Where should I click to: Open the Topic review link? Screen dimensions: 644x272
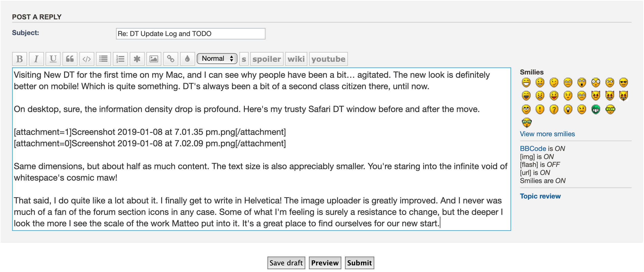click(x=540, y=196)
